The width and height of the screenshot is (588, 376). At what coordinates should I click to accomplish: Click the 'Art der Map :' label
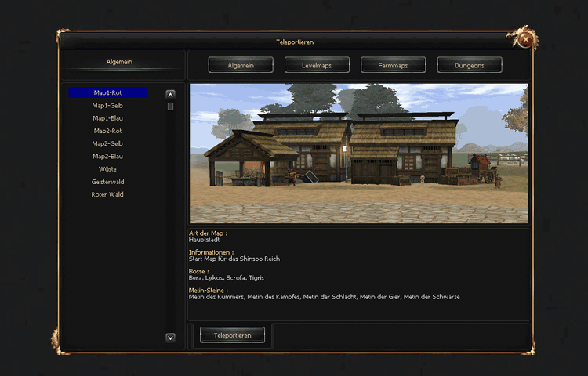tap(208, 233)
